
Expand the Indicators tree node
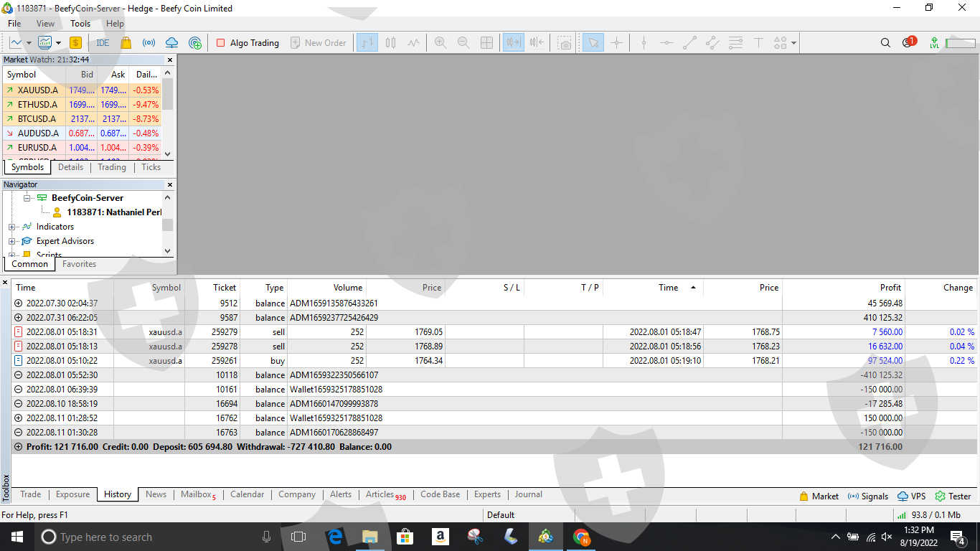pyautogui.click(x=11, y=227)
